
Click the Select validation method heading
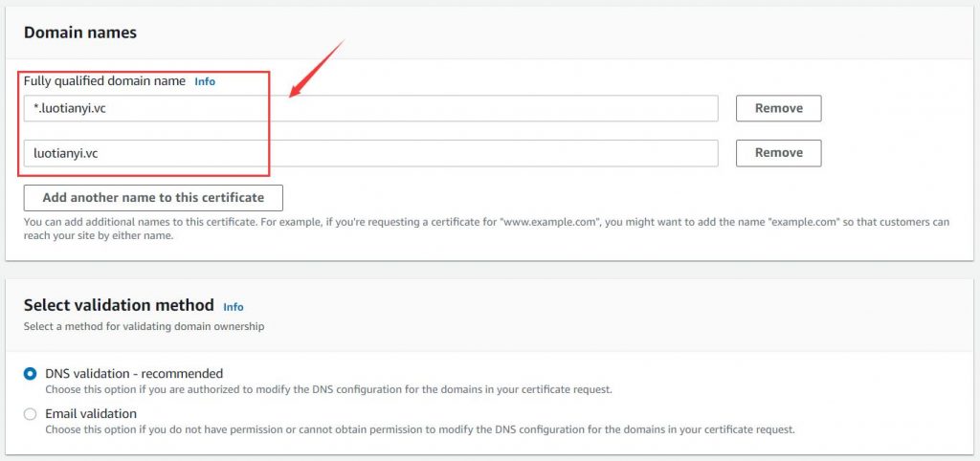coord(119,305)
